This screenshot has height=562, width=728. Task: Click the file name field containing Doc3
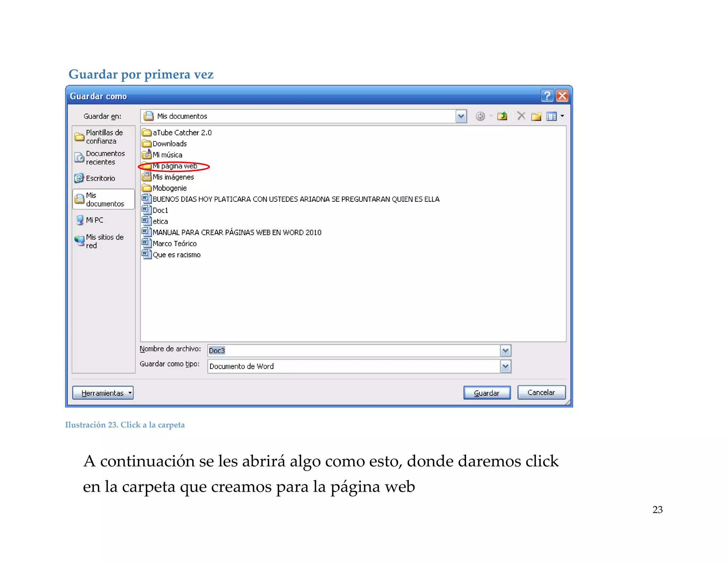352,351
